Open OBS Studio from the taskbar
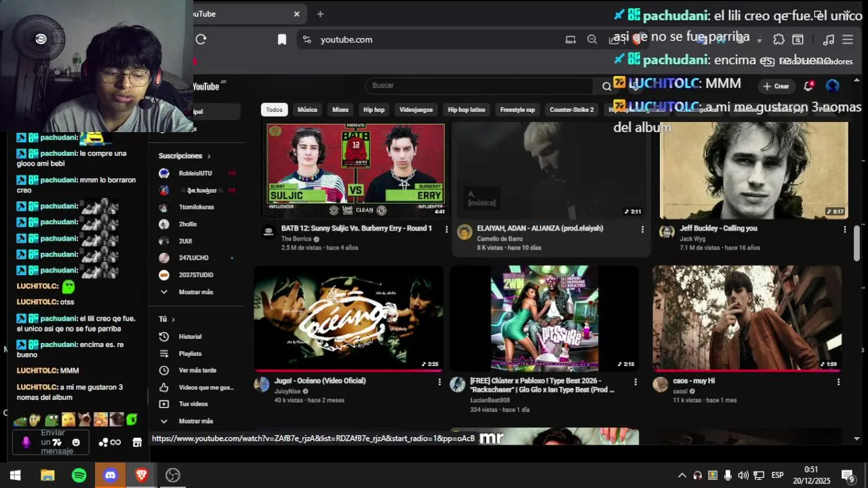This screenshot has height=488, width=868. point(172,475)
